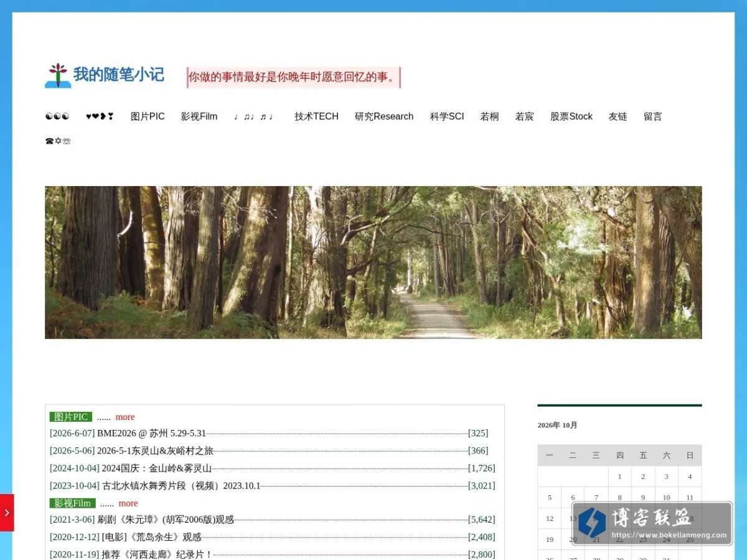The height and width of the screenshot is (560, 747).
Task: Click more next to 影视Film
Action: [x=128, y=503]
